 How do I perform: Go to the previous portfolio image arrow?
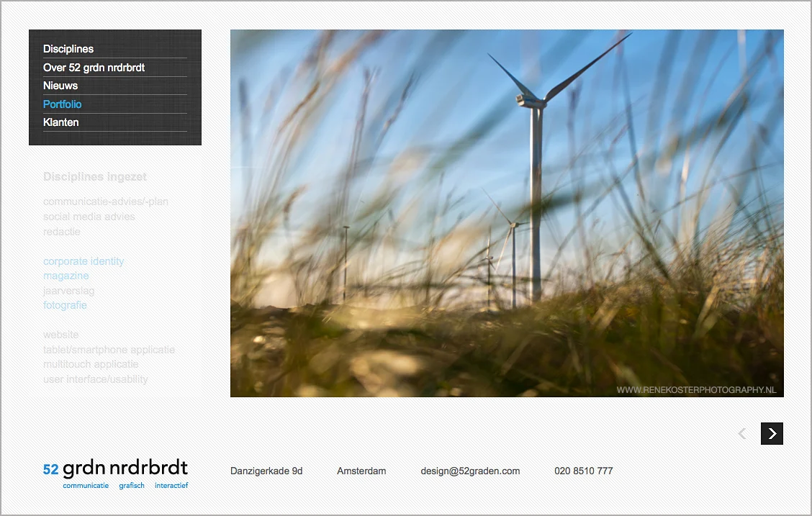[x=742, y=434]
